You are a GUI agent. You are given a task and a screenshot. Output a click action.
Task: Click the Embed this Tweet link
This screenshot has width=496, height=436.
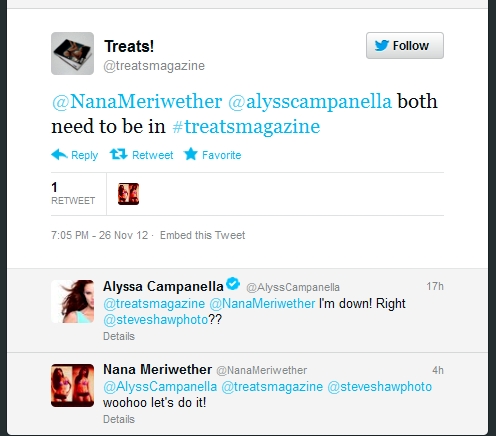click(x=202, y=235)
